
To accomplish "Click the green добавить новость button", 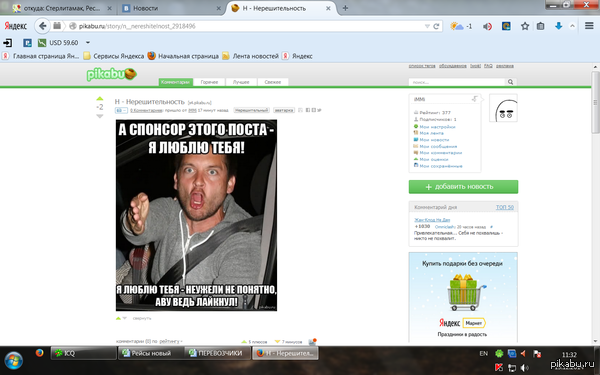I will 463,187.
